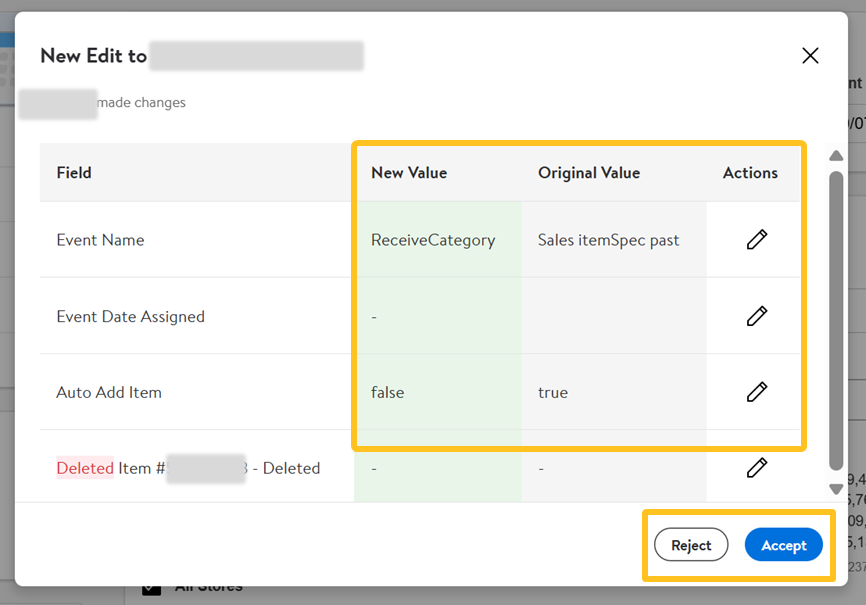Toggle the All Stores checkbox
Screen dimensions: 866x605
point(151,587)
